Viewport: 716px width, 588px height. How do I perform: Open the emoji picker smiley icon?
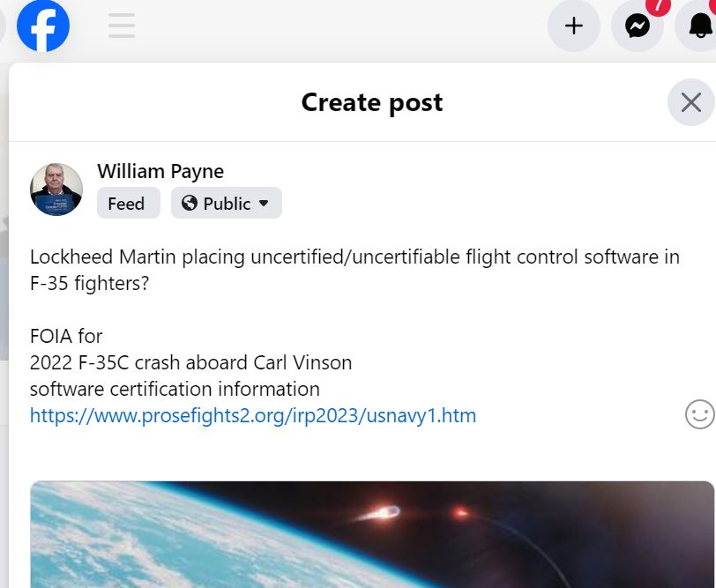pos(699,414)
